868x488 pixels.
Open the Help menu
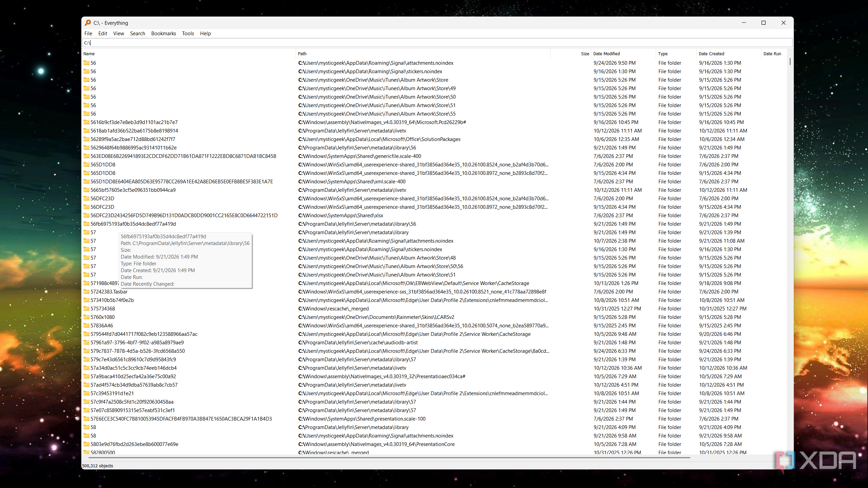pos(205,33)
